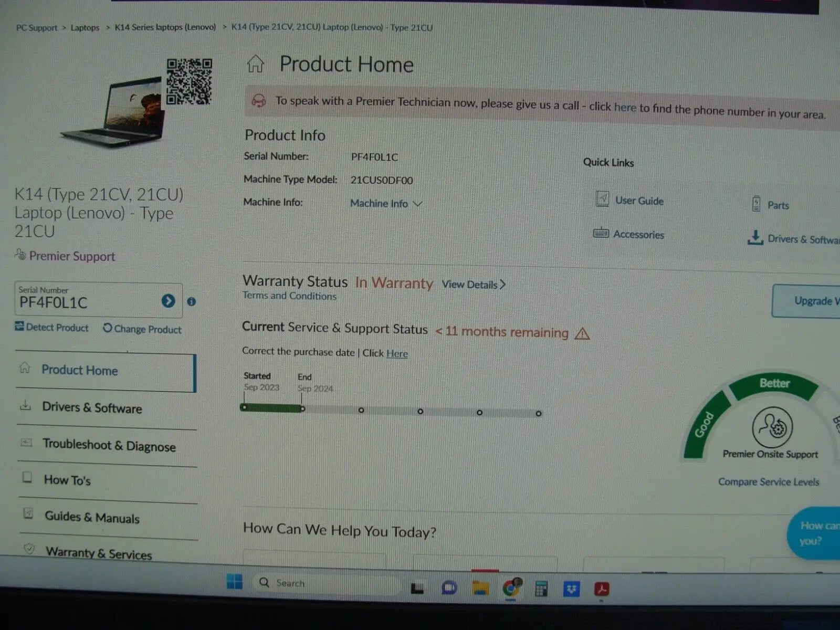The width and height of the screenshot is (840, 630).
Task: Open the User Guide quick link
Action: [639, 201]
